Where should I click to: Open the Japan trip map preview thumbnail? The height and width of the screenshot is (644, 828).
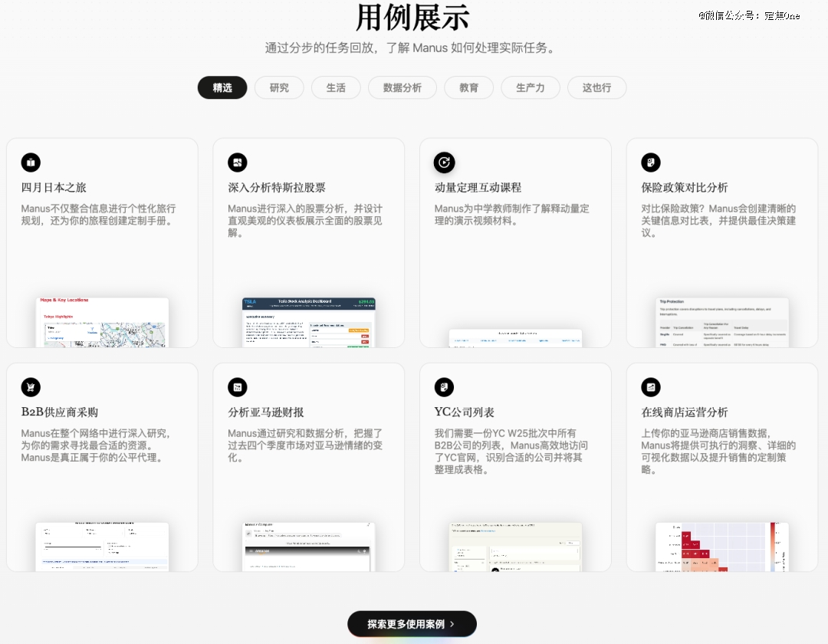click(102, 322)
